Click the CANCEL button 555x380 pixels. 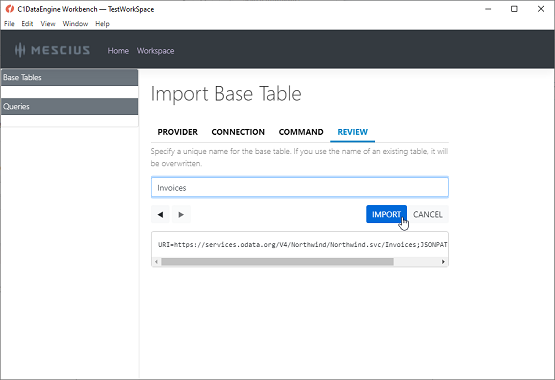click(428, 214)
